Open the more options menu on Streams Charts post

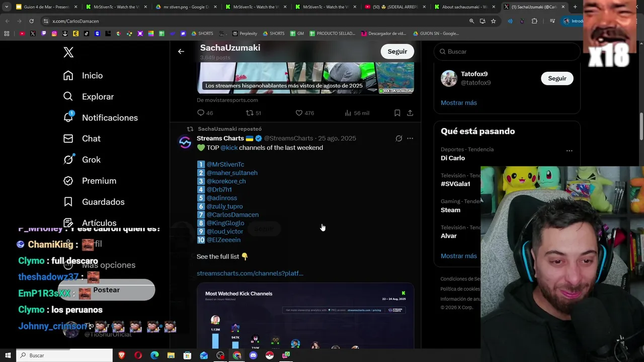tap(410, 138)
